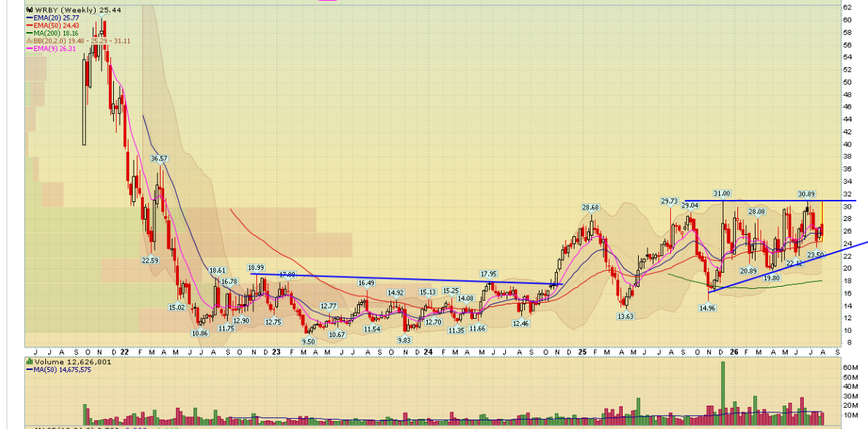
Task: Click the 16.49 price high label
Action: [366, 283]
